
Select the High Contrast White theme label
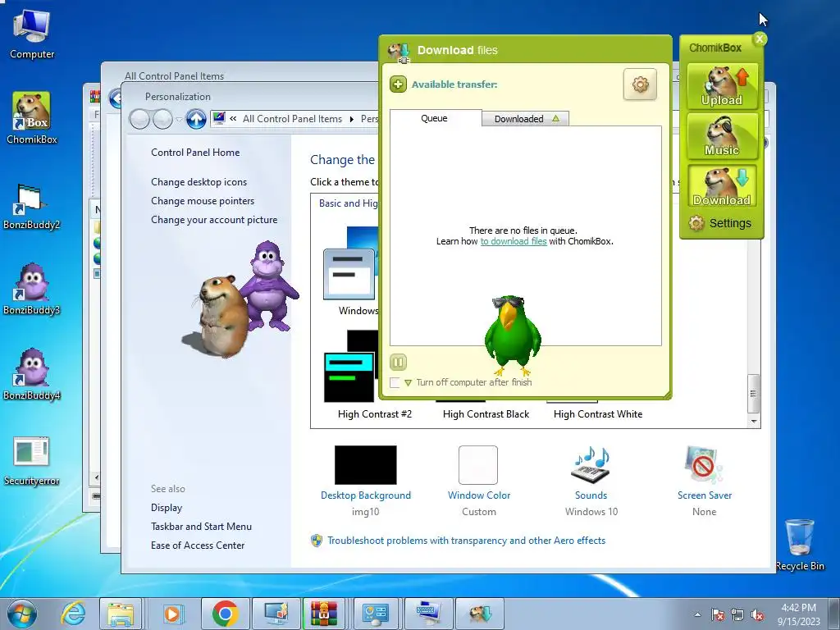(x=598, y=414)
